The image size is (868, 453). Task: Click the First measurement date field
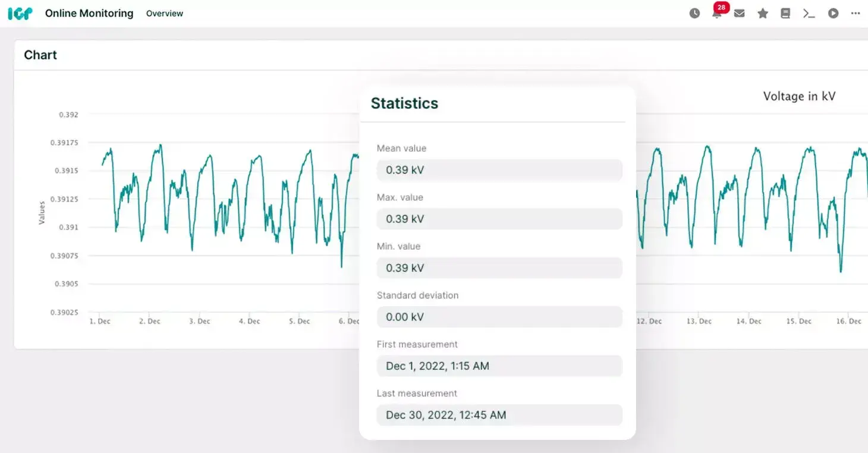499,366
